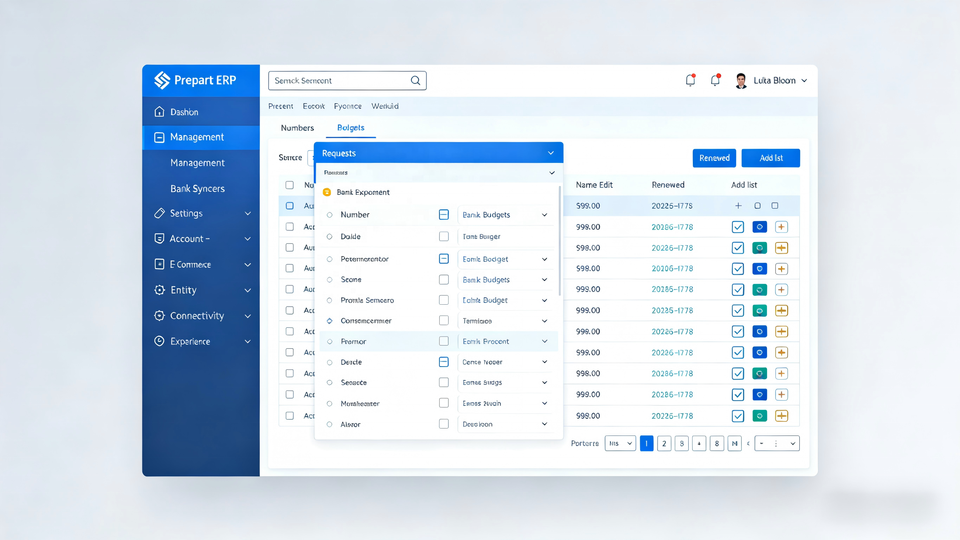Check the Premor row checkbox
960x540 pixels.
pyautogui.click(x=444, y=341)
